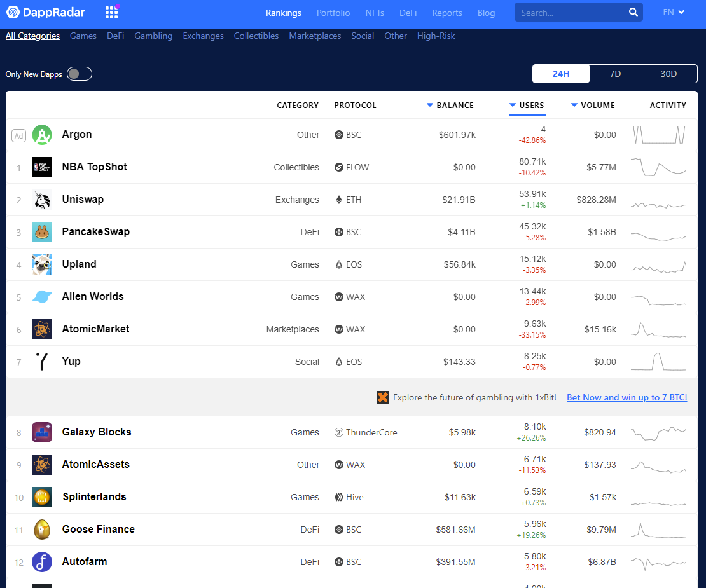Click the Splinterlands logo icon
This screenshot has height=588, width=706.
42,497
